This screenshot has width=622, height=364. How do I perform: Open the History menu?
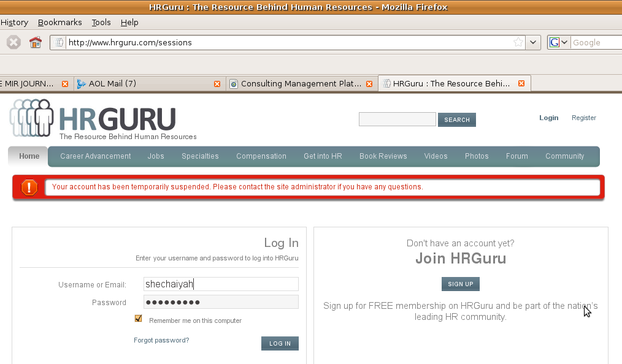[14, 23]
